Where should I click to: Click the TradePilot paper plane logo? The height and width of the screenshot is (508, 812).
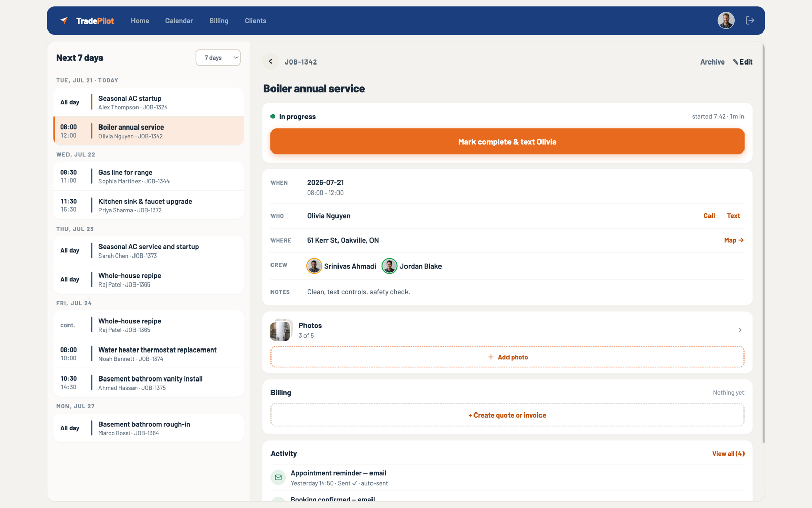click(64, 21)
